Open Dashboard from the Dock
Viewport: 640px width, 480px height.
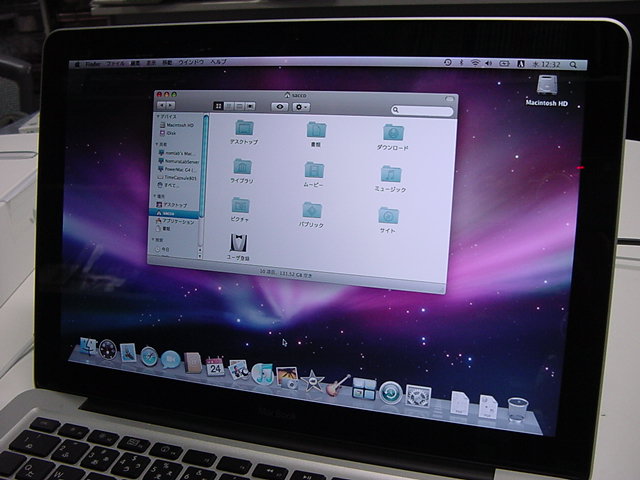pos(108,350)
